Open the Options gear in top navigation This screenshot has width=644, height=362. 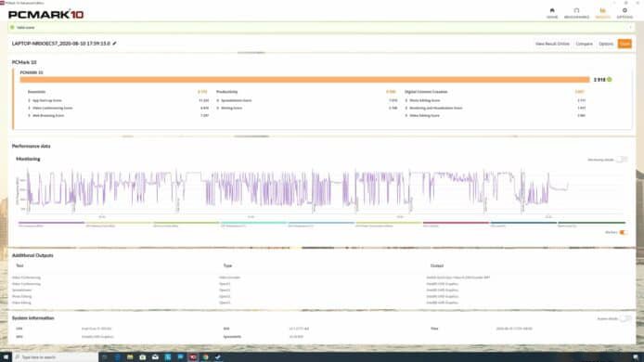625,13
